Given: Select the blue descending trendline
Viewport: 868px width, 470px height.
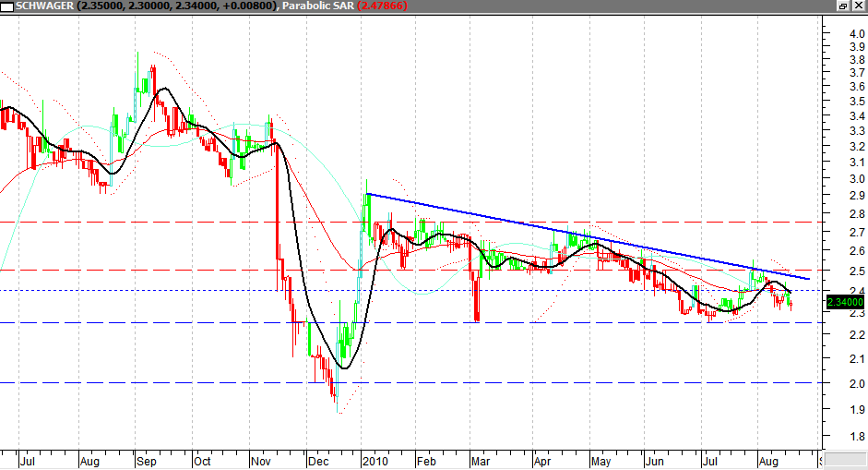Looking at the screenshot, I should (587, 236).
